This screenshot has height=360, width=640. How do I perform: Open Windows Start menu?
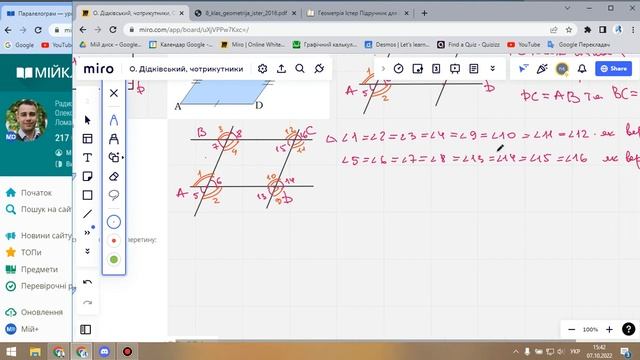click(x=11, y=351)
